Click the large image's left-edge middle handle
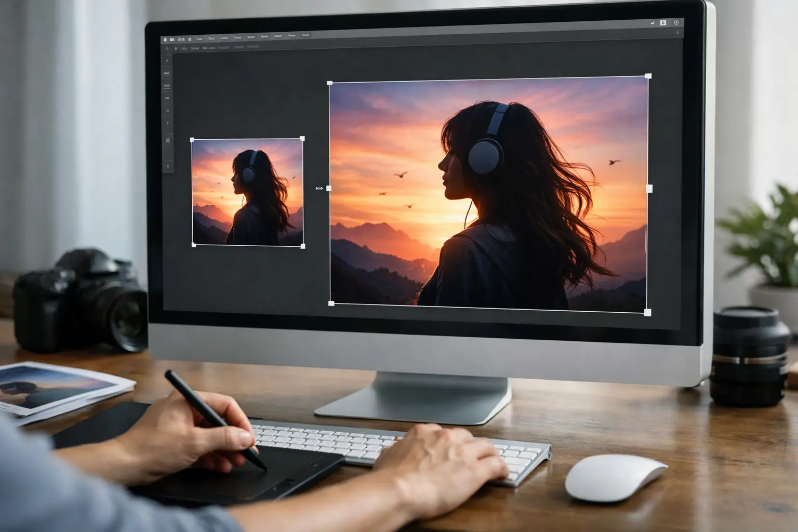Viewport: 798px width, 532px height. point(328,188)
